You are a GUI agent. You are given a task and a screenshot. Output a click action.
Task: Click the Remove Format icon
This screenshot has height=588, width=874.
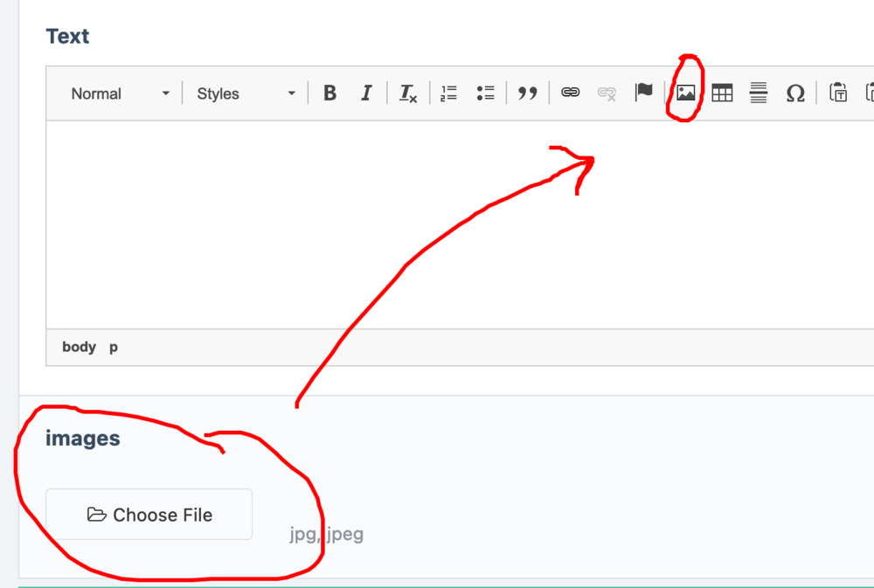[408, 93]
